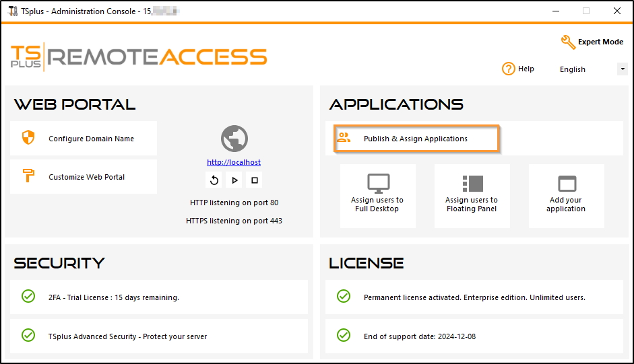This screenshot has width=634, height=364.
Task: Choose Assign users to Floating Panel
Action: point(472,196)
